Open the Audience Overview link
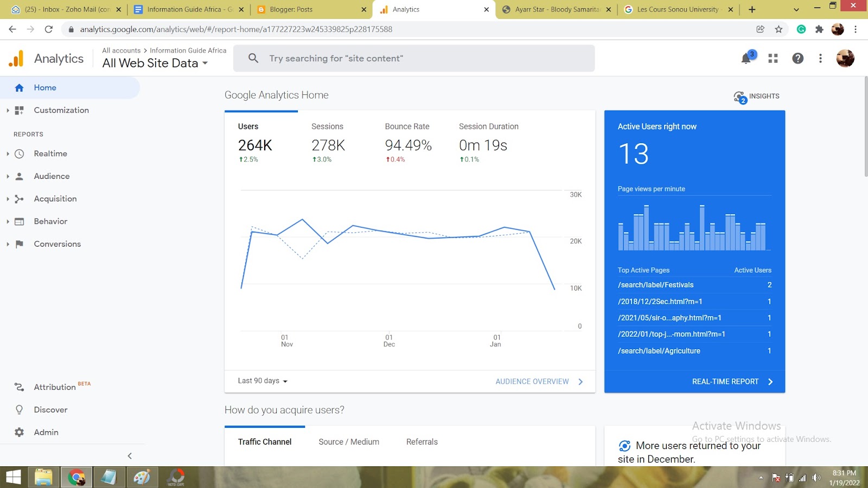Screen dimensions: 868x488 click(x=539, y=382)
